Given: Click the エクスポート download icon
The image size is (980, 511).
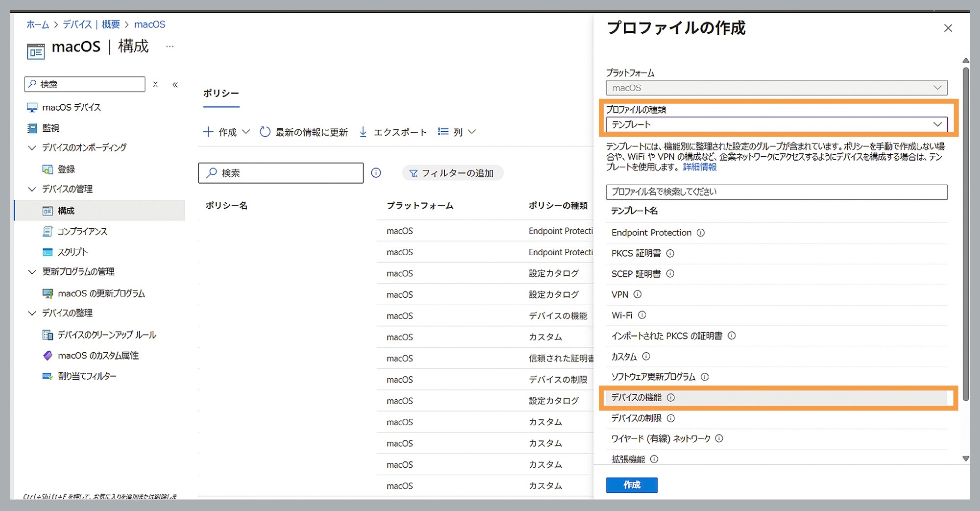Looking at the screenshot, I should (x=363, y=132).
